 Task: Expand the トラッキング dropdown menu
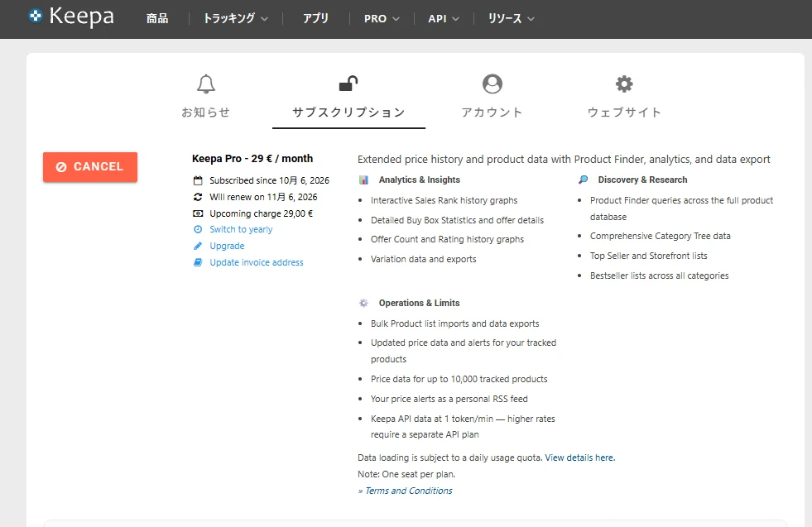pyautogui.click(x=235, y=19)
